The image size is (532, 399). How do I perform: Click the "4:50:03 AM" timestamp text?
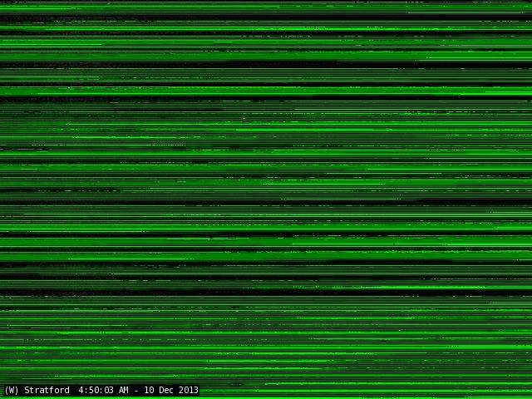(x=103, y=390)
